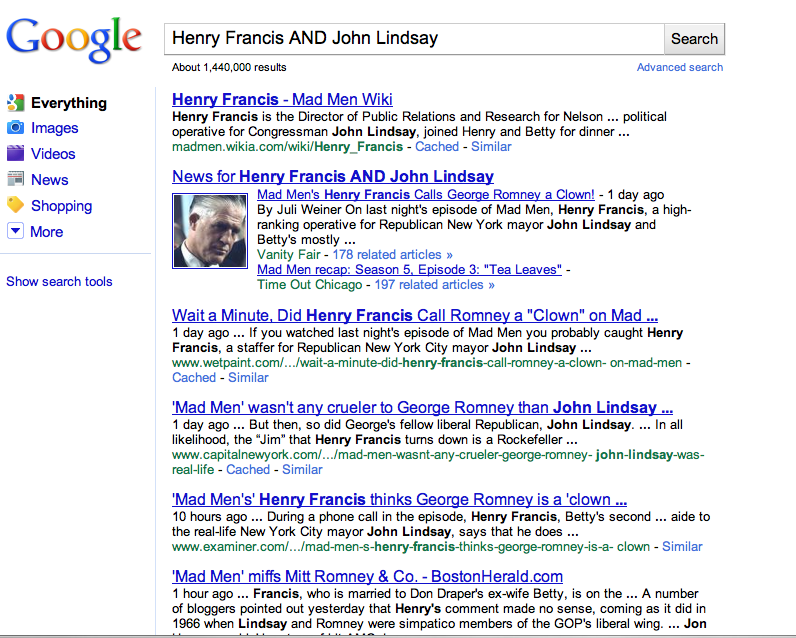Select the Videos menu item text
The image size is (796, 638).
click(53, 154)
